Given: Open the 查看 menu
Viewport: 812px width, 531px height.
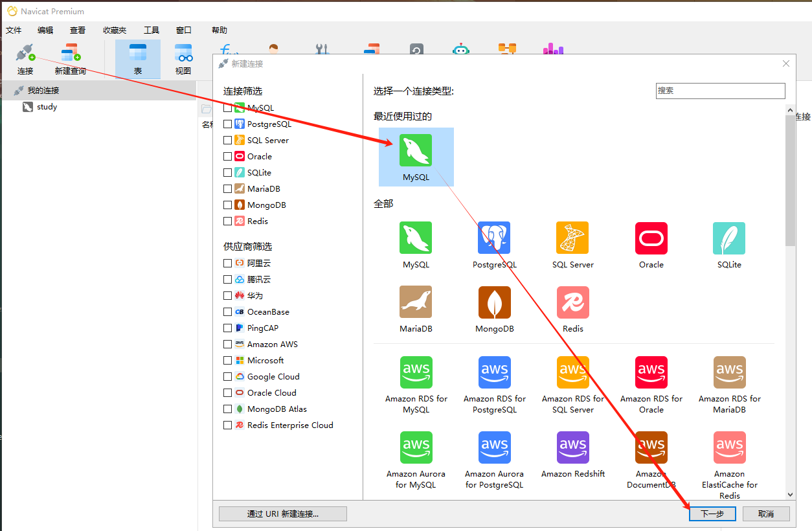Looking at the screenshot, I should pyautogui.click(x=78, y=30).
